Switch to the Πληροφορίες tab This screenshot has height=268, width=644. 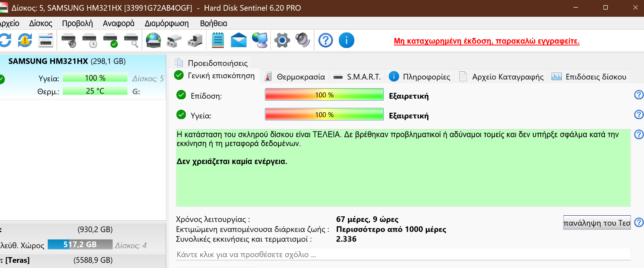point(420,77)
